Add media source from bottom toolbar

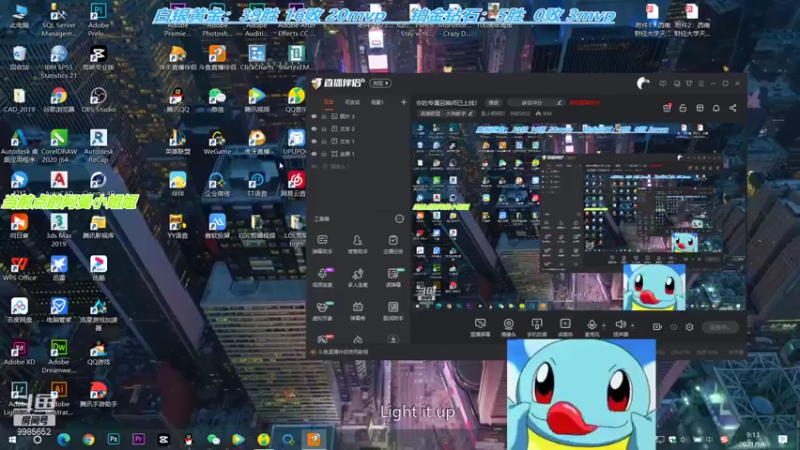click(x=565, y=327)
